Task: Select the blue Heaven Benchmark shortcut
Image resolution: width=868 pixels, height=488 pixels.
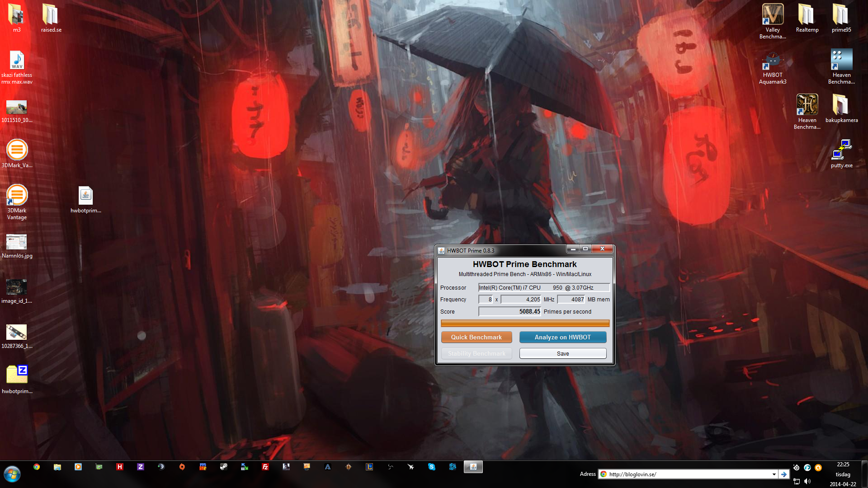Action: [841, 66]
